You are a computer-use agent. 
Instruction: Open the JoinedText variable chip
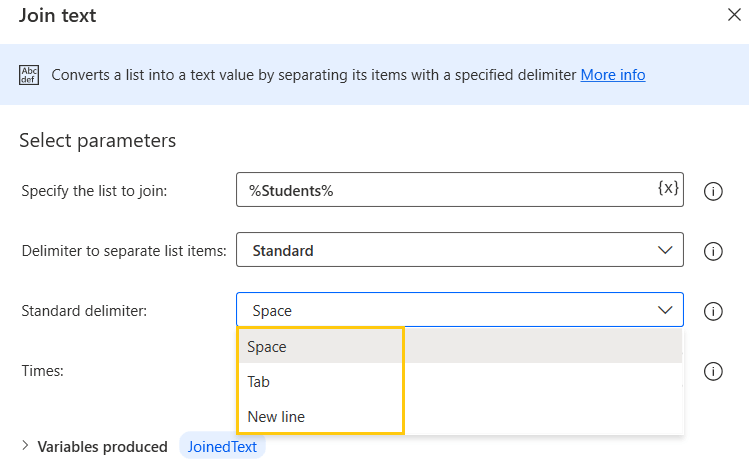(222, 446)
